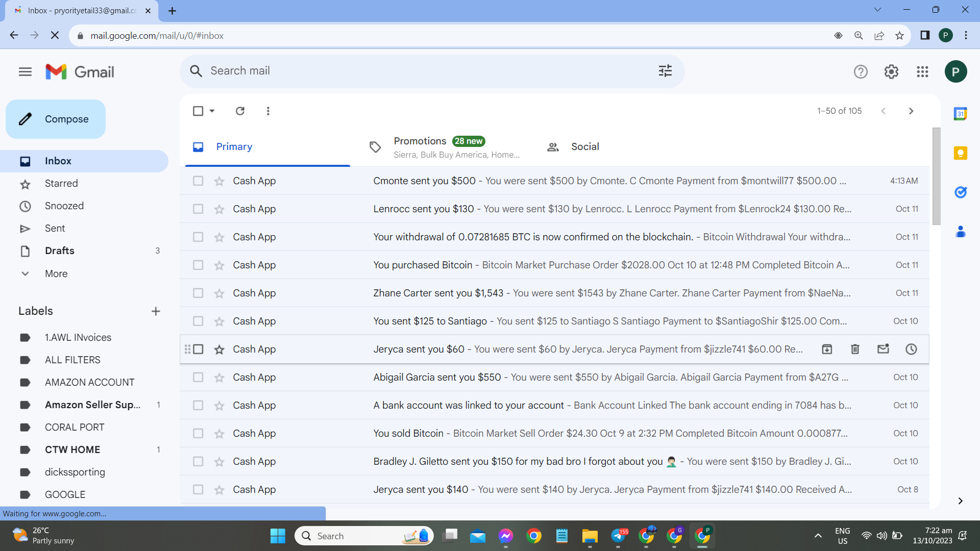The height and width of the screenshot is (551, 980).
Task: Open Google Tasks side panel
Action: tap(960, 192)
